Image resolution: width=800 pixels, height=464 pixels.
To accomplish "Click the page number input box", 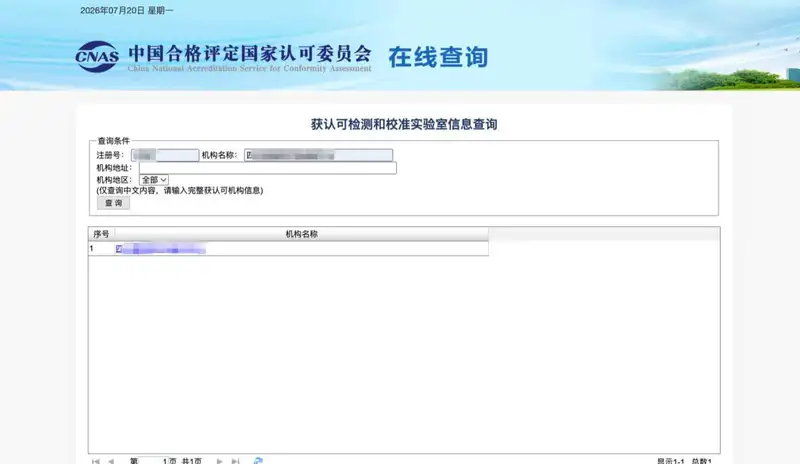I will [154, 461].
